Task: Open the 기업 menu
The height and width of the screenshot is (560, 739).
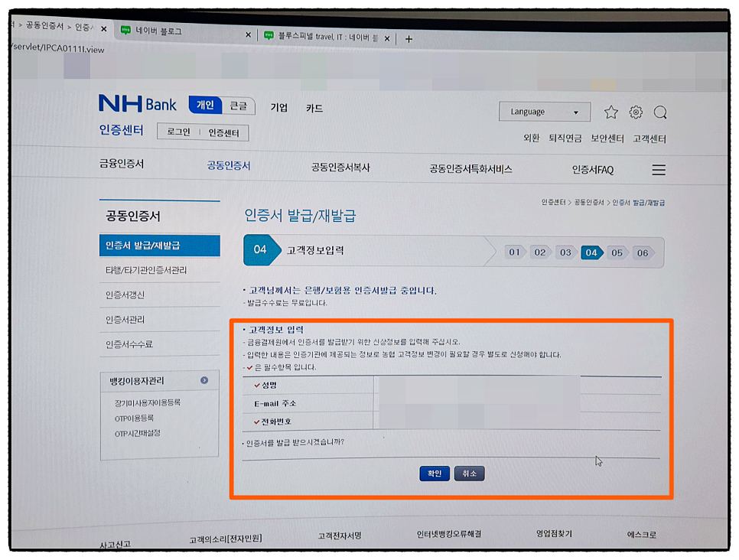Action: point(279,107)
